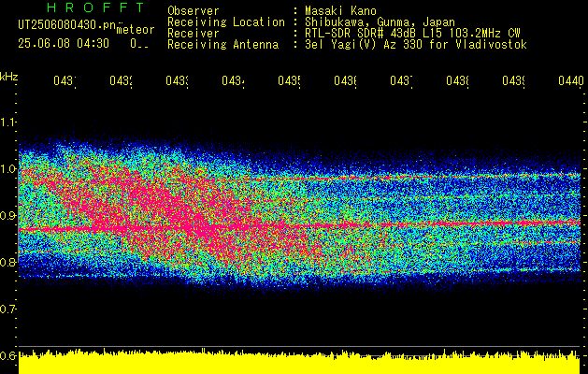Click the 0440 time axis label

coord(571,80)
